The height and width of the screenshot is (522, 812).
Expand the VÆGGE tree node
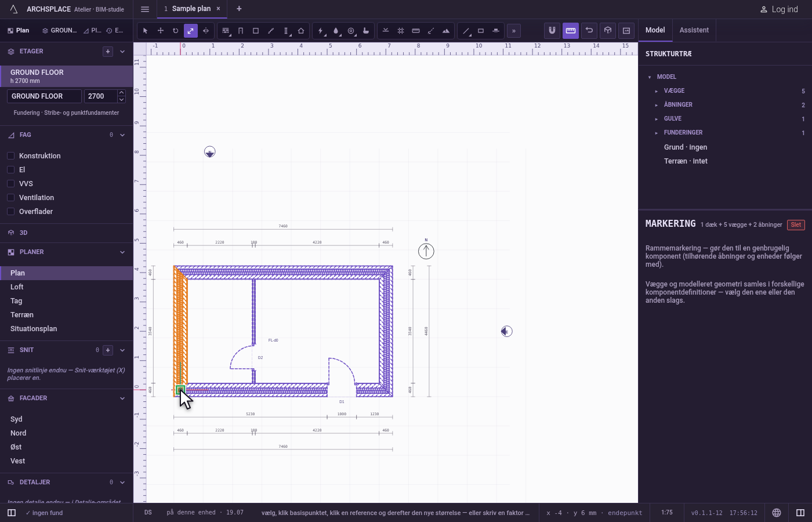(657, 91)
